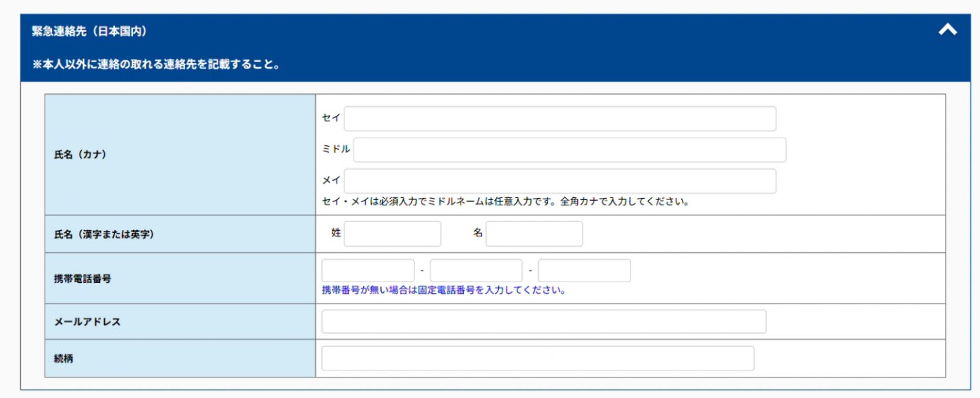Click into the ミドル name field
This screenshot has height=398, width=980.
tap(569, 150)
